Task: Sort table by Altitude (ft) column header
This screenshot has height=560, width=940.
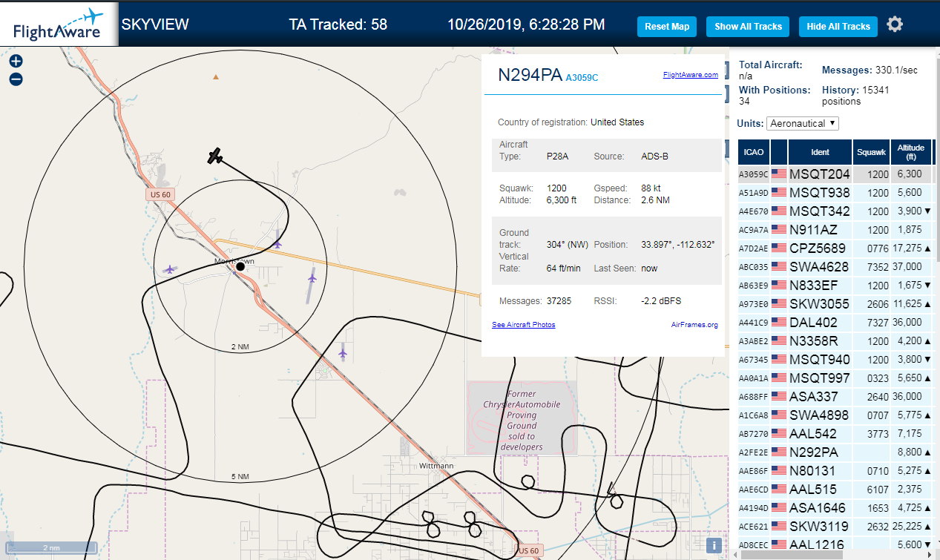Action: point(911,152)
